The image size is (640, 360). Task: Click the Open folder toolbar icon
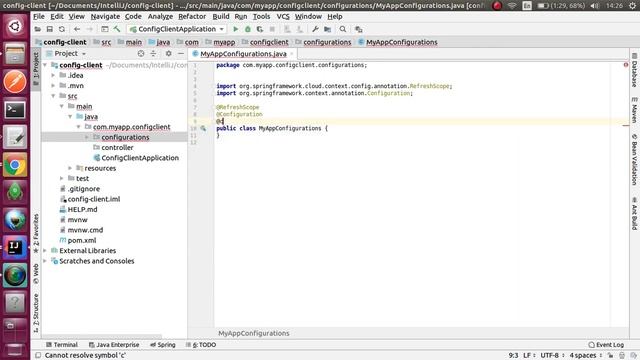point(38,29)
